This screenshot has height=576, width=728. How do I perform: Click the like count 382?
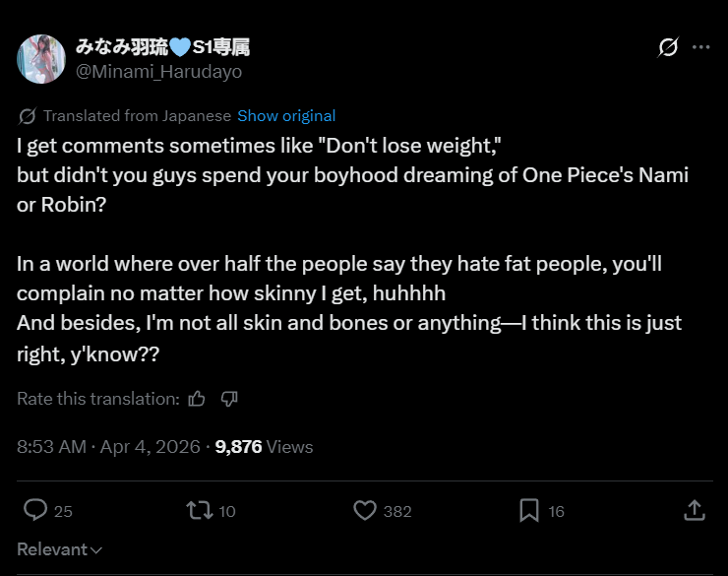pyautogui.click(x=397, y=511)
